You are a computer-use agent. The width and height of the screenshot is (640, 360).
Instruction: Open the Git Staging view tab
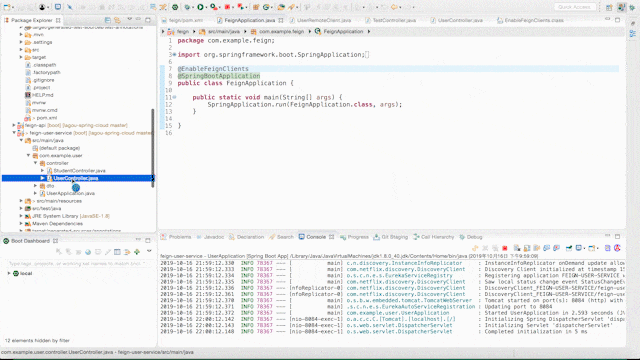click(391, 237)
